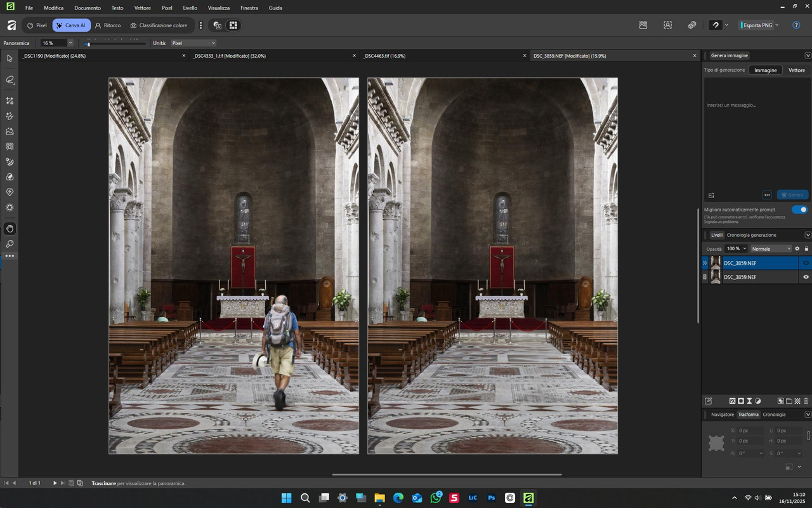Open the Livello menu
Image resolution: width=812 pixels, height=508 pixels.
pyautogui.click(x=190, y=8)
